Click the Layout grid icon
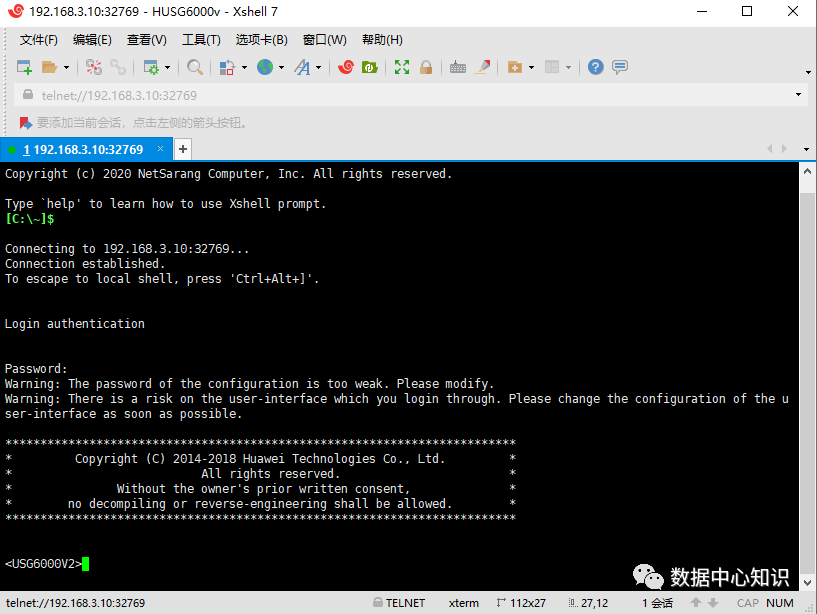Screen dimensions: 817x614 [x=552, y=67]
